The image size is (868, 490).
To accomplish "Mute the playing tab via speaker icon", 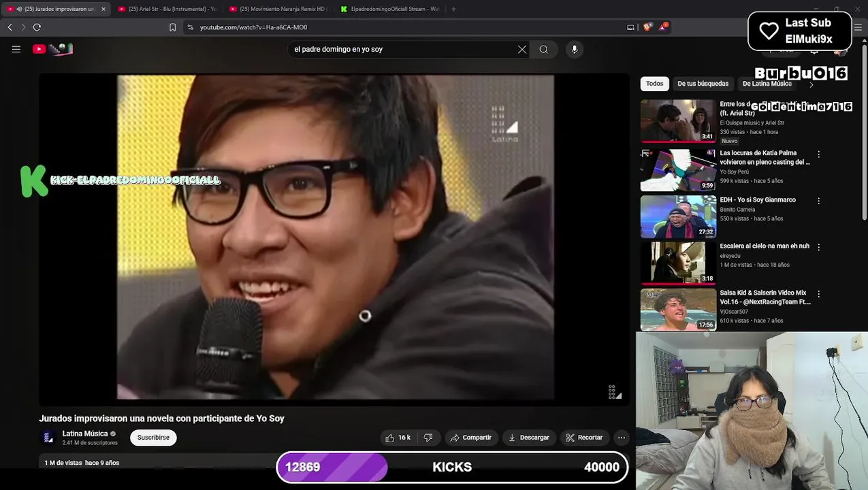I will tap(19, 9).
